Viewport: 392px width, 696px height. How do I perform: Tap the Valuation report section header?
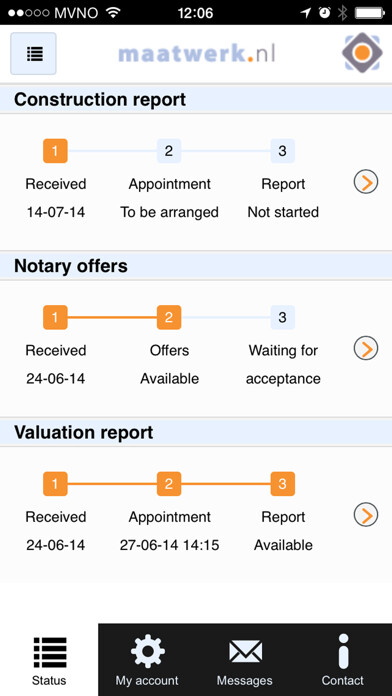tap(196, 432)
